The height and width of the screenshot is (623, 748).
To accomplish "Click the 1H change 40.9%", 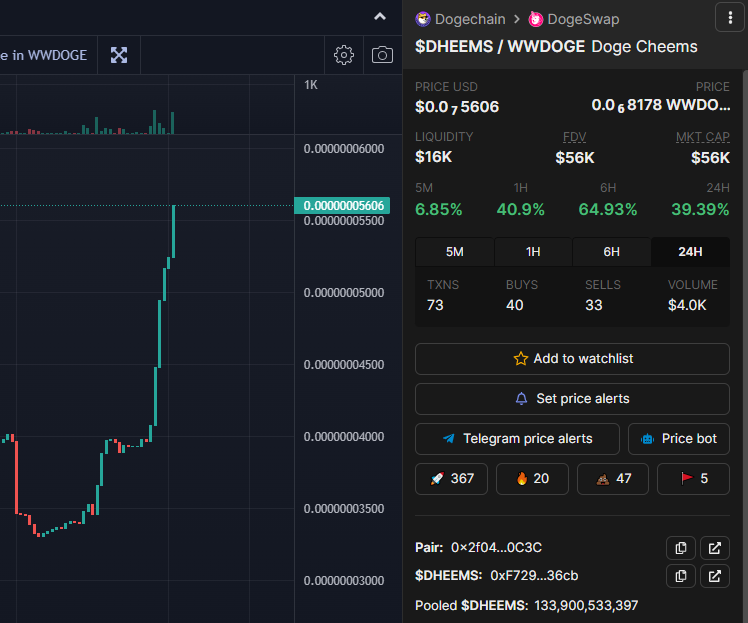I will coord(520,209).
